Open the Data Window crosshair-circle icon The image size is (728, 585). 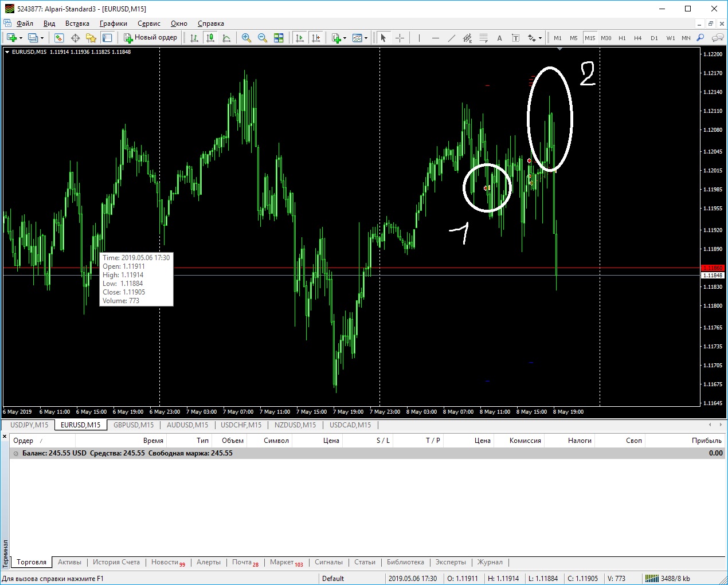[75, 38]
